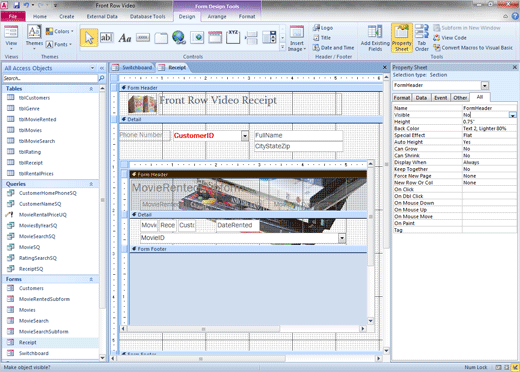The image size is (520, 372).
Task: Open the File tab
Action: (x=13, y=16)
